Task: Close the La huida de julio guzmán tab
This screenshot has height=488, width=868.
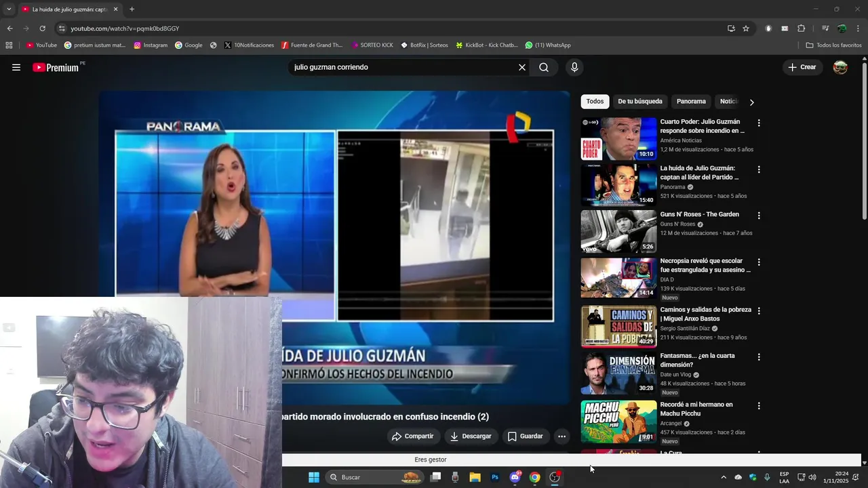Action: (115, 9)
